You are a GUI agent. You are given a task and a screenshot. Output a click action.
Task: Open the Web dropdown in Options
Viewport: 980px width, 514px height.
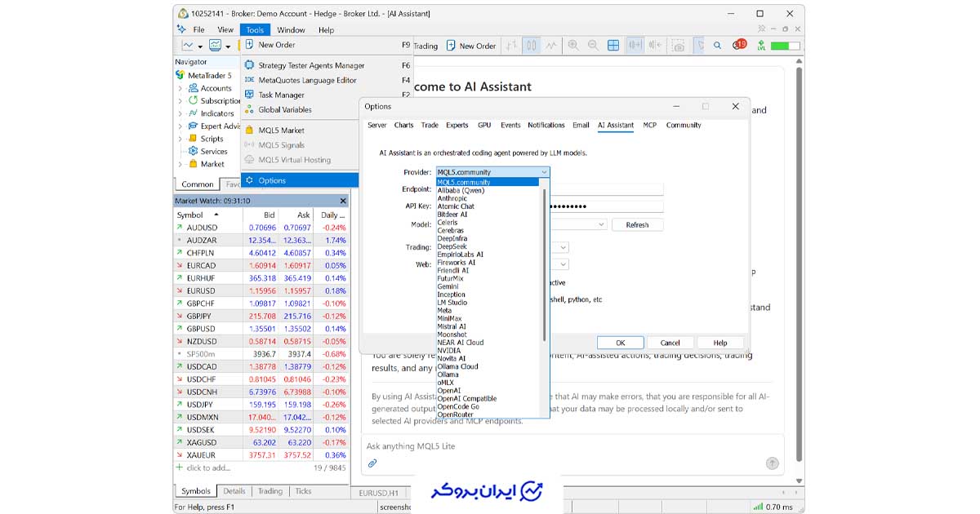(563, 264)
